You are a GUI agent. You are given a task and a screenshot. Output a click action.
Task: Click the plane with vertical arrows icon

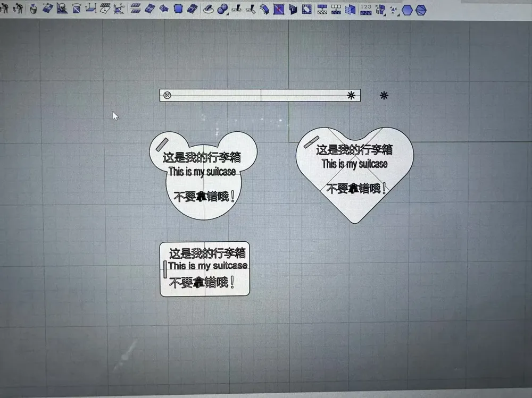click(90, 9)
